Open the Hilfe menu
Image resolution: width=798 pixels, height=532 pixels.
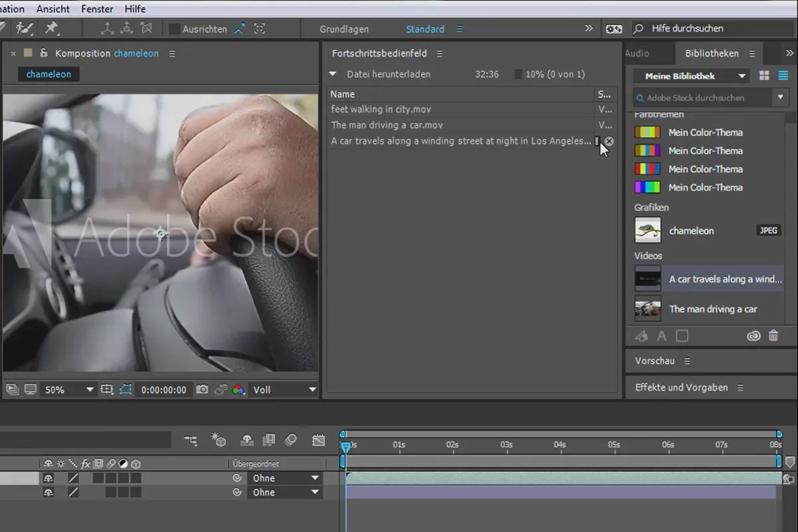coord(135,9)
